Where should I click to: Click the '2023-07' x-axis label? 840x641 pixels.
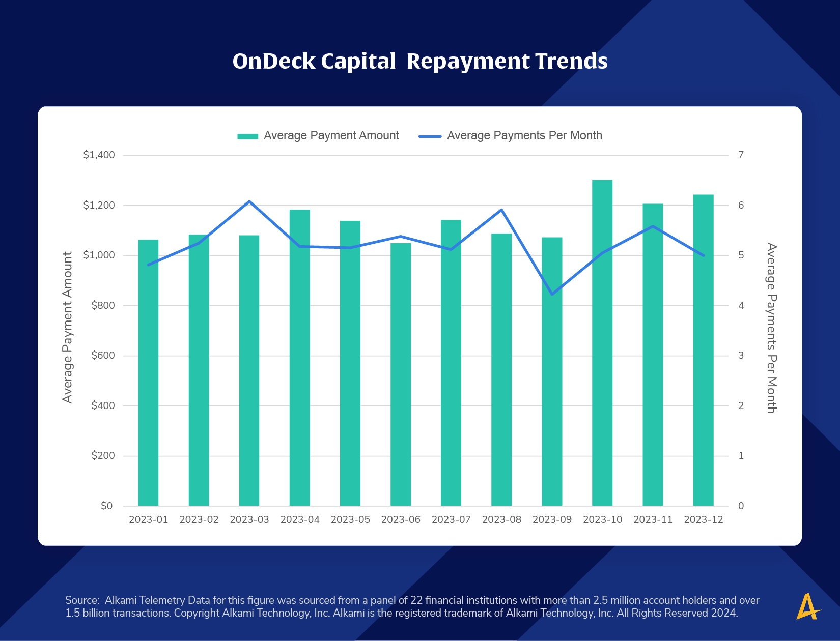point(451,520)
